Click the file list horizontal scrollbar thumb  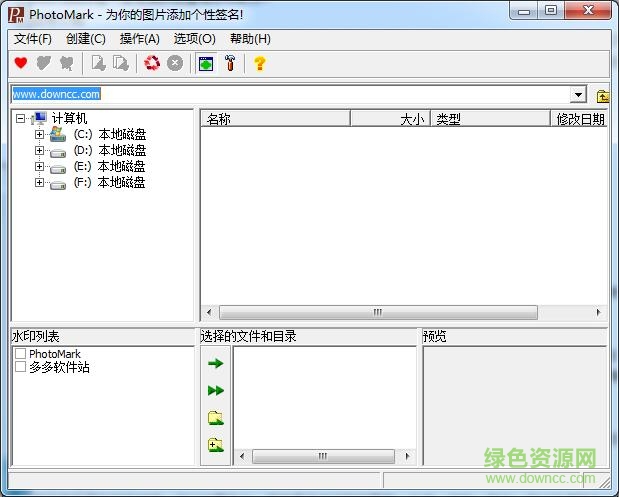click(x=378, y=312)
